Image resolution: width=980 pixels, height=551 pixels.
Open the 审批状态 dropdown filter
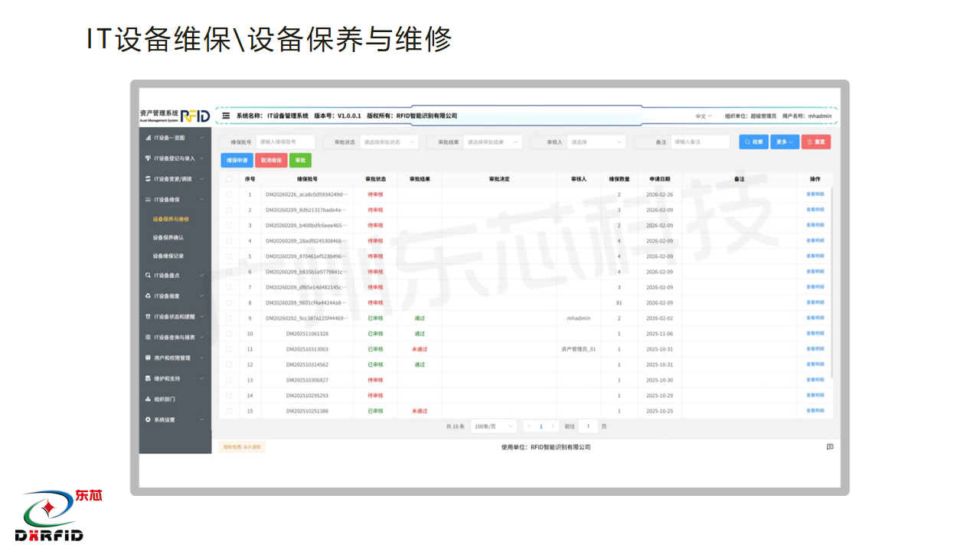tap(389, 142)
